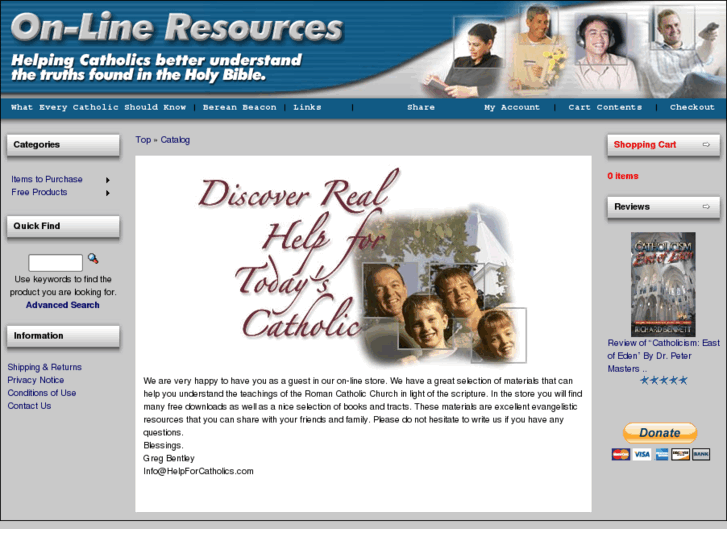Open the Items to Purchase category
The width and height of the screenshot is (727, 545).
click(47, 179)
